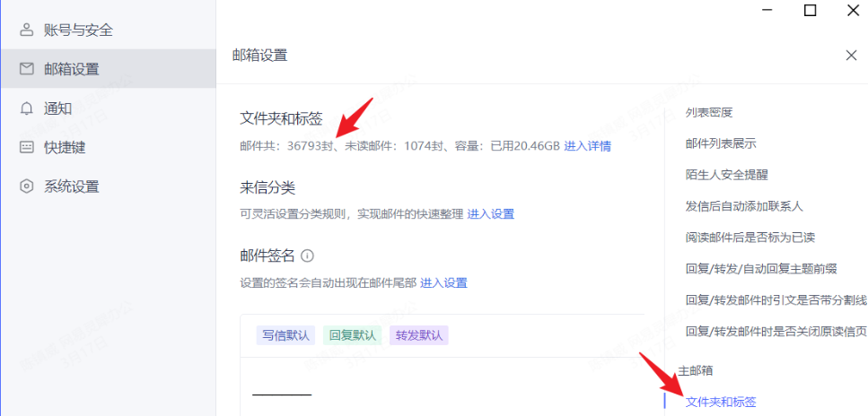Jump to 列表密度 section
This screenshot has width=868, height=416.
click(709, 113)
